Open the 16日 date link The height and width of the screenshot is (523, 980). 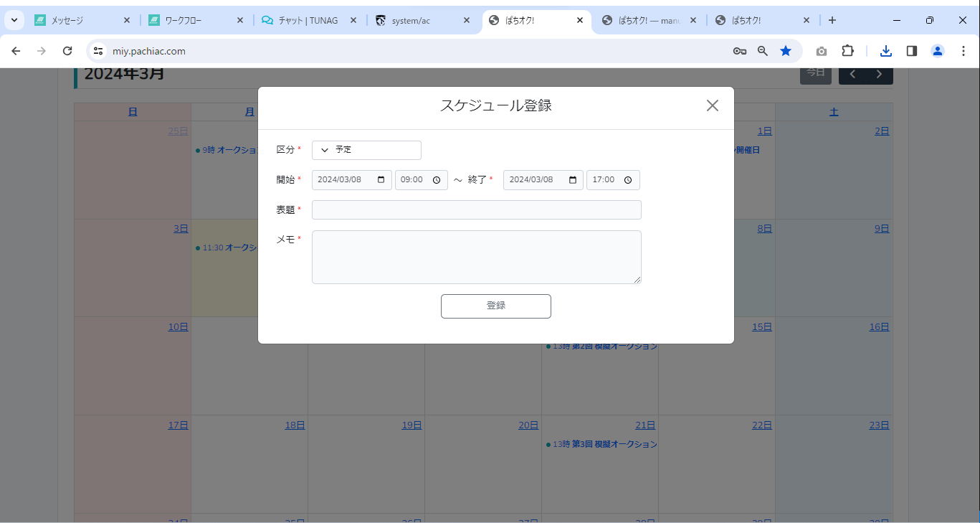(879, 326)
